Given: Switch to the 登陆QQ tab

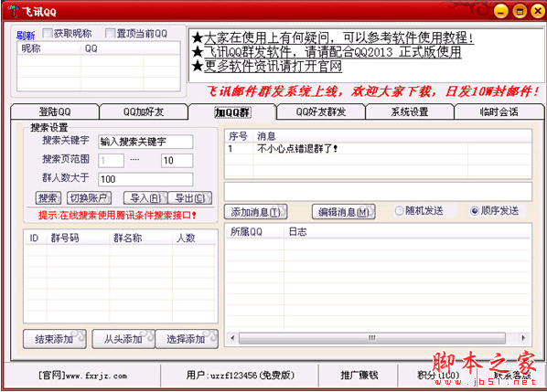Looking at the screenshot, I should 55,111.
